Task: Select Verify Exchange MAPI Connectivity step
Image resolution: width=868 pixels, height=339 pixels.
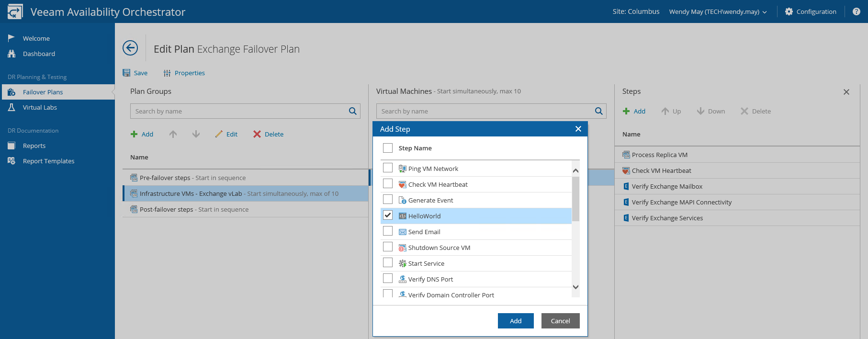Action: pyautogui.click(x=737, y=202)
